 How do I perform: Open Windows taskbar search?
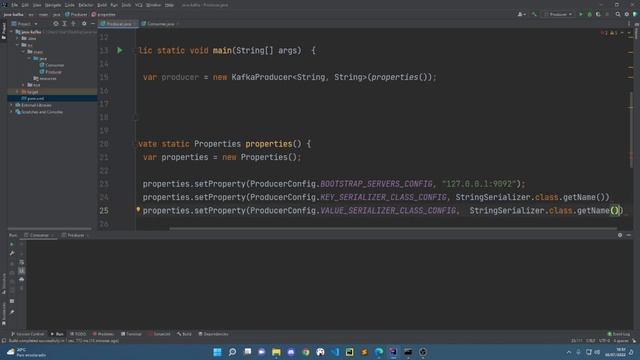pyautogui.click(x=232, y=352)
